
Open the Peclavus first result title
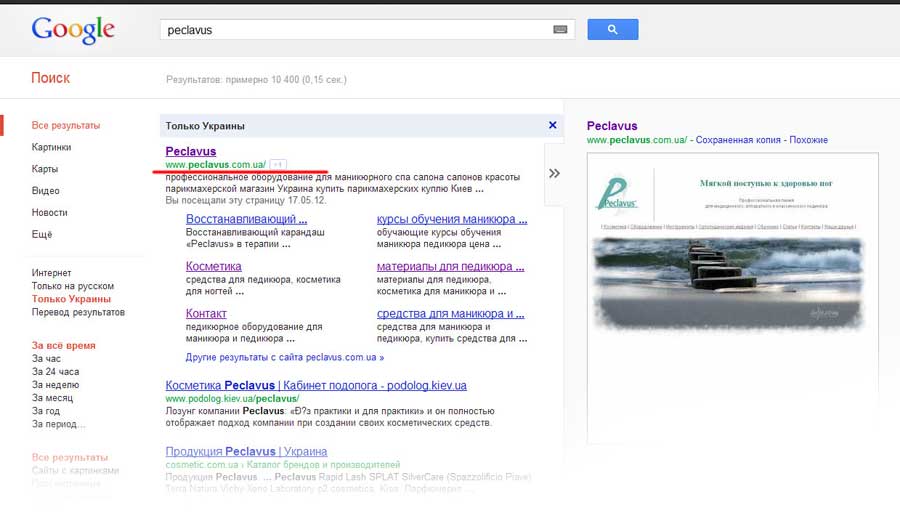[x=191, y=151]
